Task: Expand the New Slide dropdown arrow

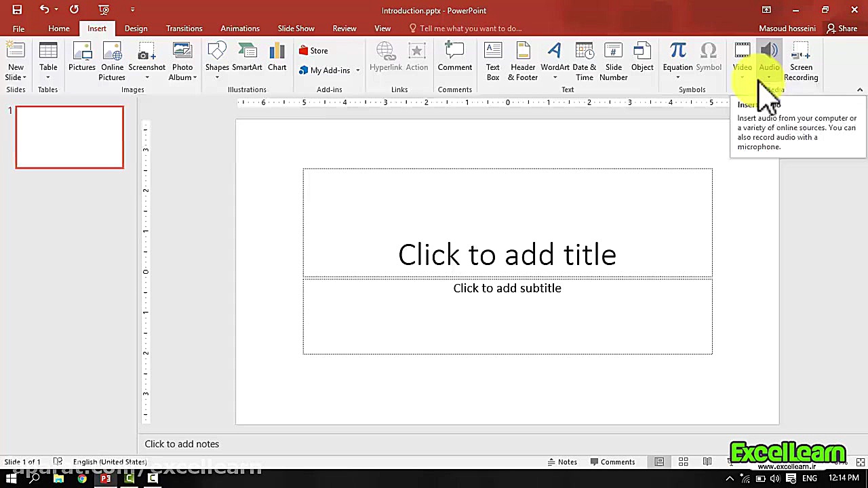Action: (x=24, y=78)
